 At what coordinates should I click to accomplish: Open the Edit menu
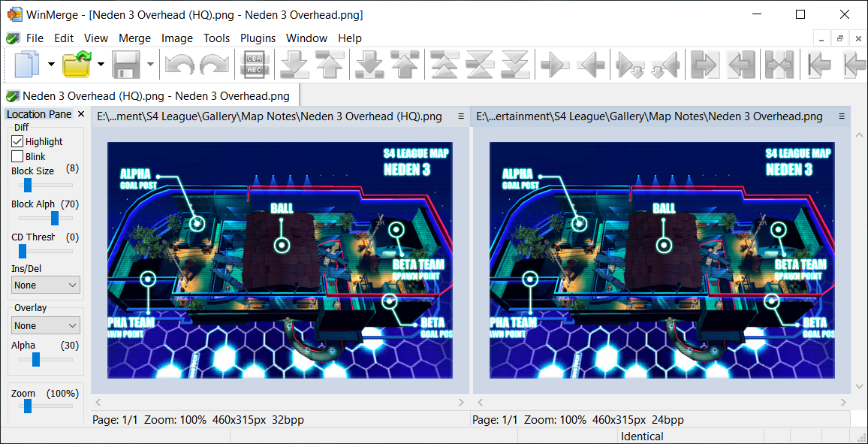pos(64,38)
